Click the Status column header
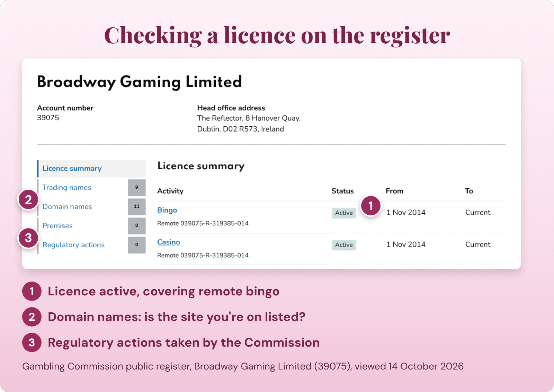 343,191
